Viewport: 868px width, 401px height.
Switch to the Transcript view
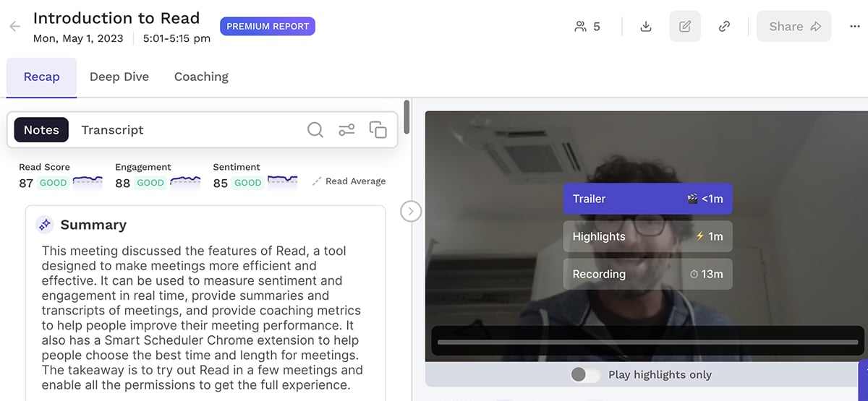click(x=112, y=130)
